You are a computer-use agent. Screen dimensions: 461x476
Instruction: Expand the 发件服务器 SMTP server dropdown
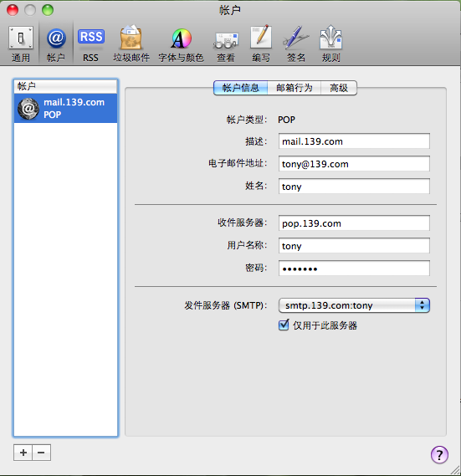coord(354,305)
